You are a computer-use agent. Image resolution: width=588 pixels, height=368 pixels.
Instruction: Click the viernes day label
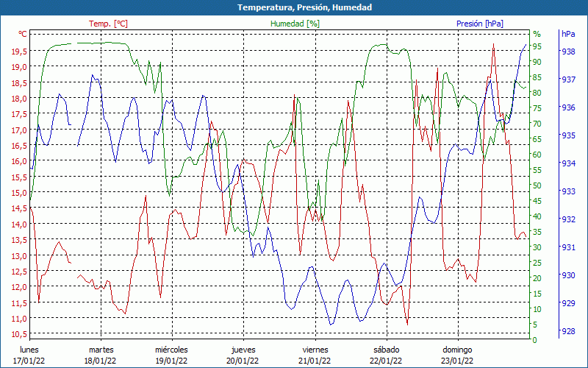point(315,350)
